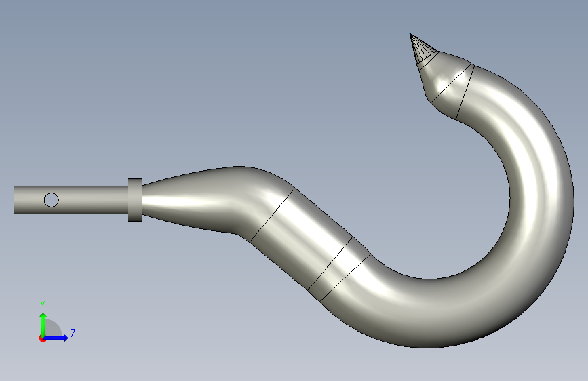
Task: Select the small circular hole in the shaft
Action: pyautogui.click(x=52, y=200)
